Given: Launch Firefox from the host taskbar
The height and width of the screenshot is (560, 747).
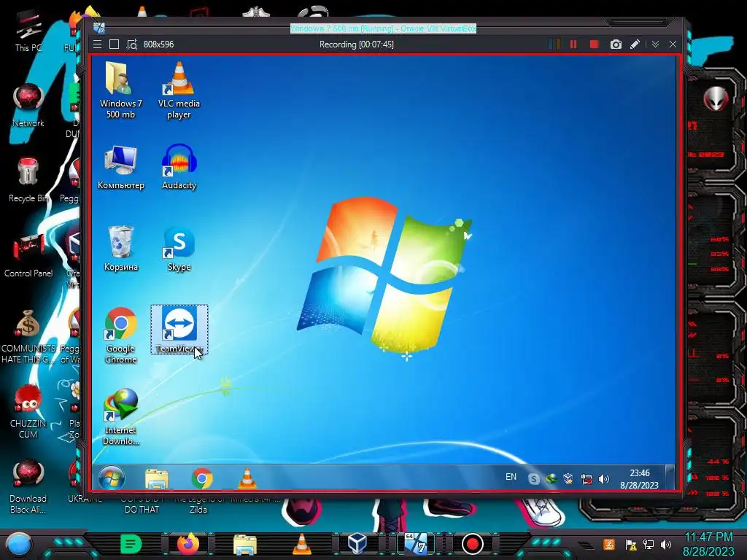Looking at the screenshot, I should tap(188, 544).
